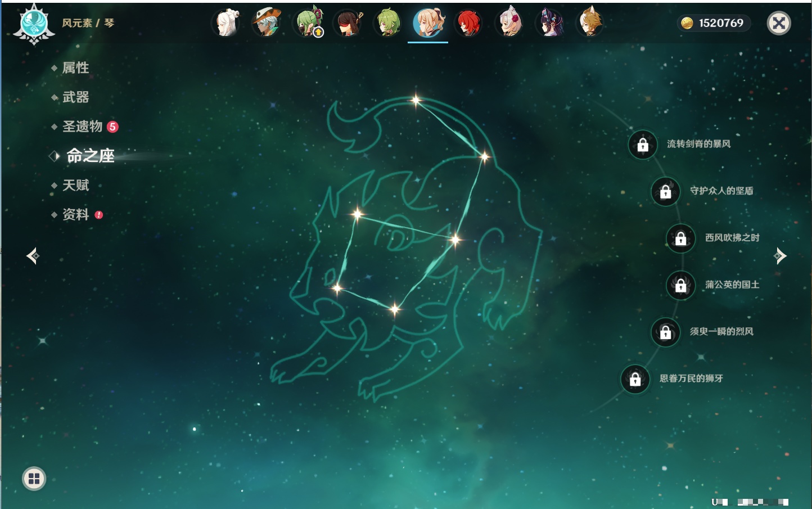Select the dark purple-haired character portrait
This screenshot has width=812, height=509.
click(x=549, y=22)
